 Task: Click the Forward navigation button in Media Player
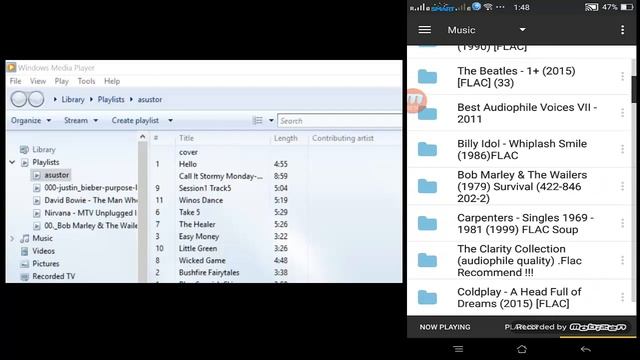pyautogui.click(x=36, y=99)
